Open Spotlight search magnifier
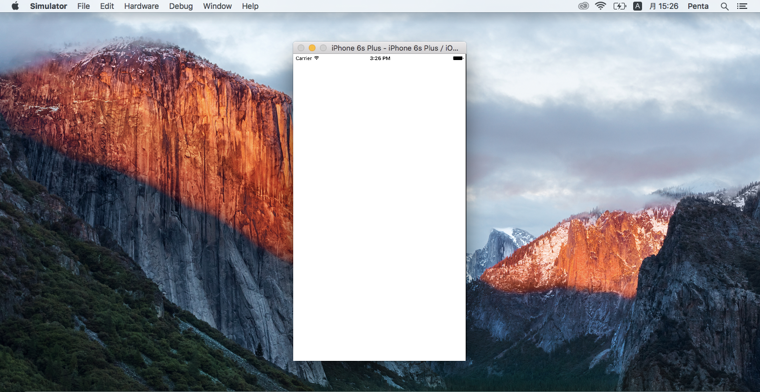 point(724,6)
